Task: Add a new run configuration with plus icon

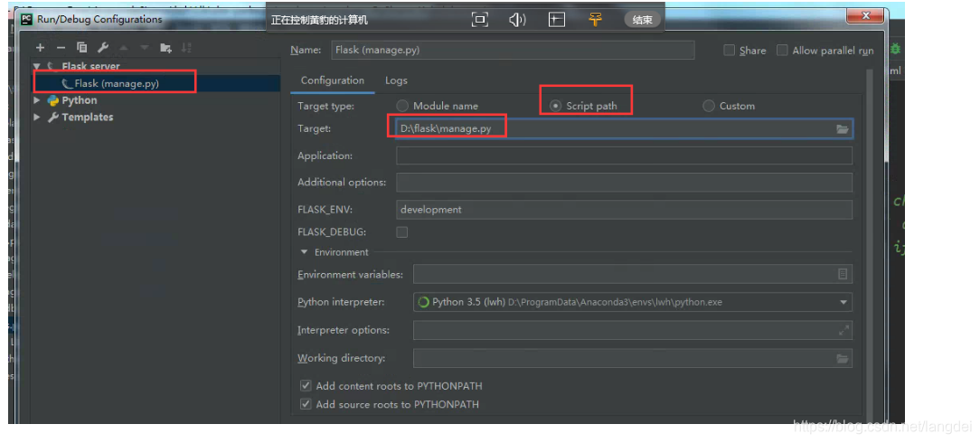Action: pos(40,48)
